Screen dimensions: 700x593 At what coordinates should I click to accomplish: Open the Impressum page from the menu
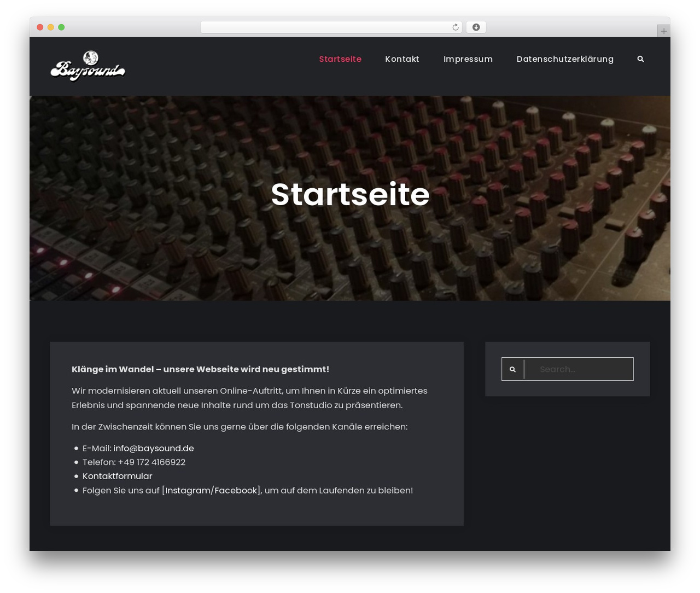(x=468, y=59)
